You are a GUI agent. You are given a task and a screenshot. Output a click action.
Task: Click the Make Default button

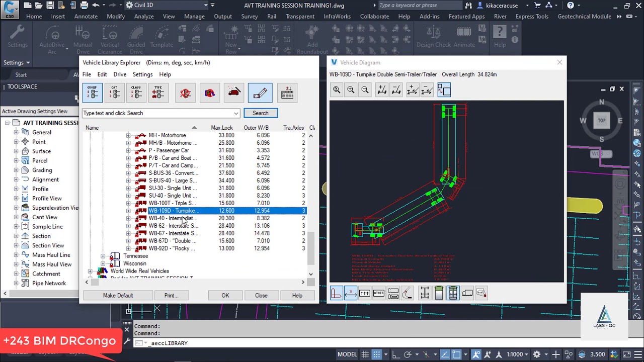[x=118, y=296]
